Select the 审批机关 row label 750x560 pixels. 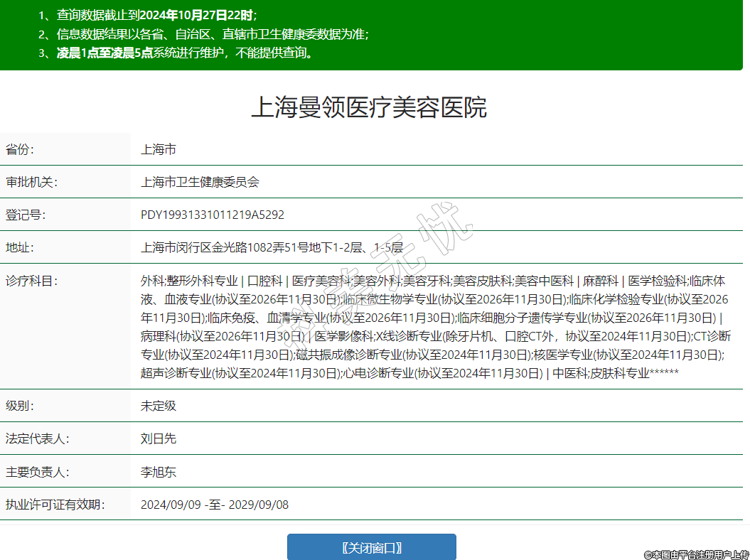click(x=31, y=182)
